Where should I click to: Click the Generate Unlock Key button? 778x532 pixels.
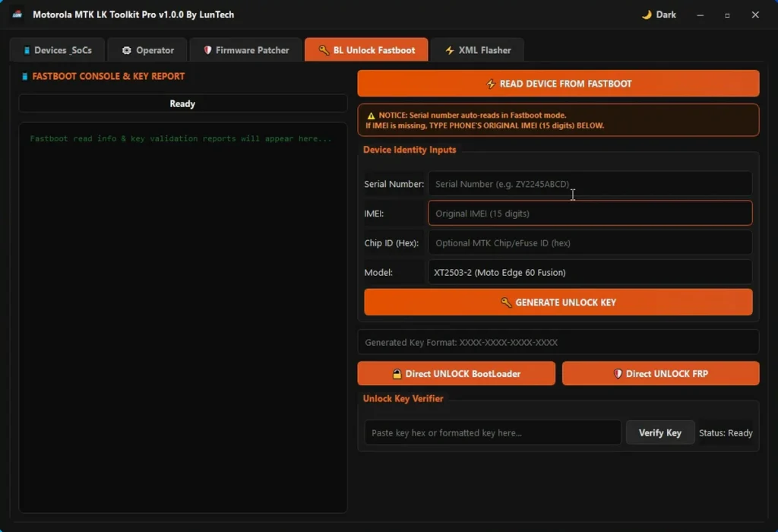click(x=558, y=302)
